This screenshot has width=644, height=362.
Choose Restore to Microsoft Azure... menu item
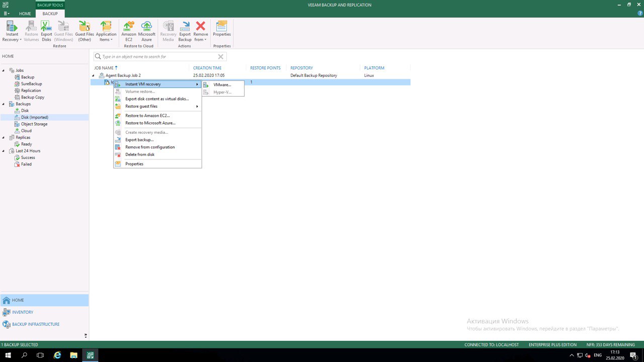(157, 123)
